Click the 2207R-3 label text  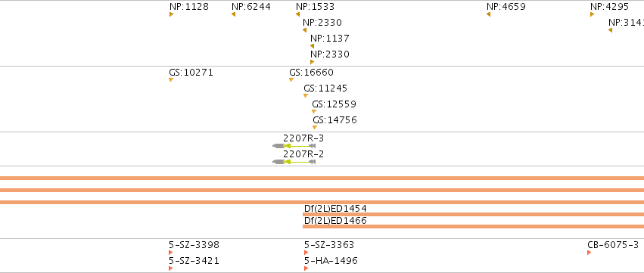point(303,138)
